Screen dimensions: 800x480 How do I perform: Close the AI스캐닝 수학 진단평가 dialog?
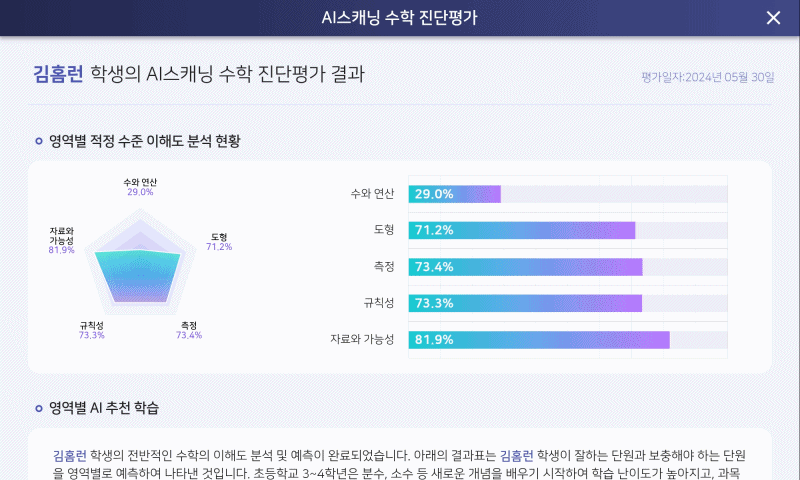coord(772,18)
